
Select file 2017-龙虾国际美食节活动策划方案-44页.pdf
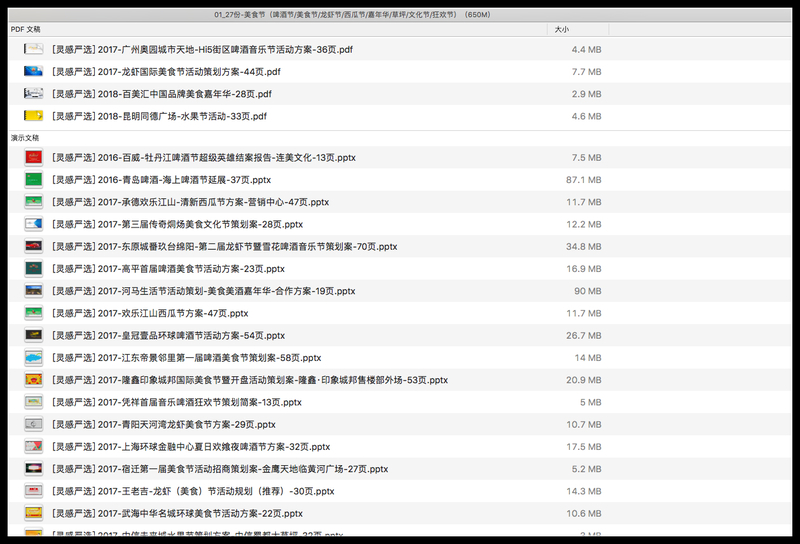[166, 71]
